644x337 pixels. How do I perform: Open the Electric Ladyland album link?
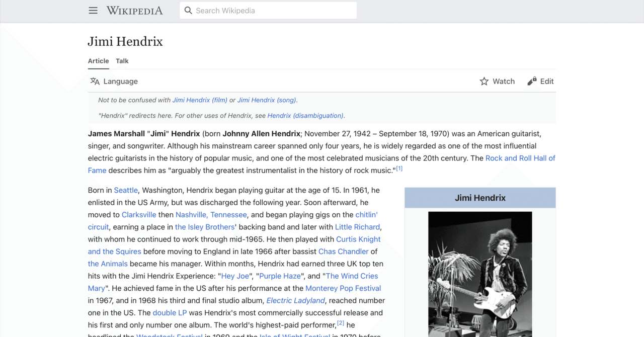(x=296, y=300)
